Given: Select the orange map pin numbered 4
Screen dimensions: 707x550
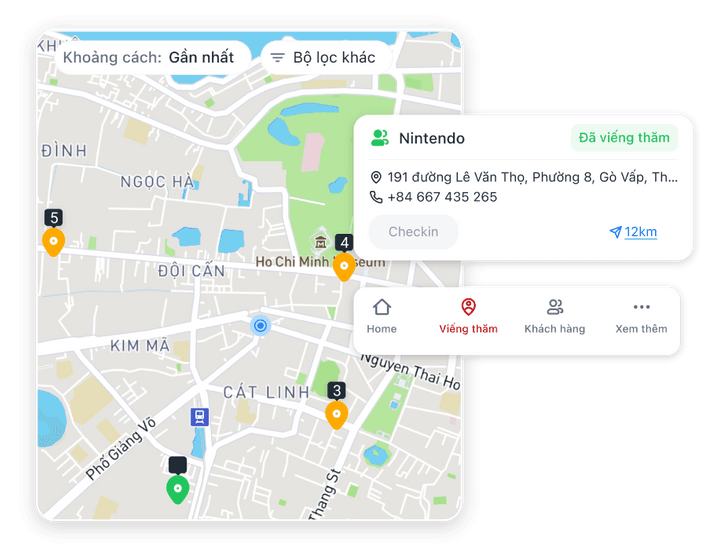Looking at the screenshot, I should 344,266.
